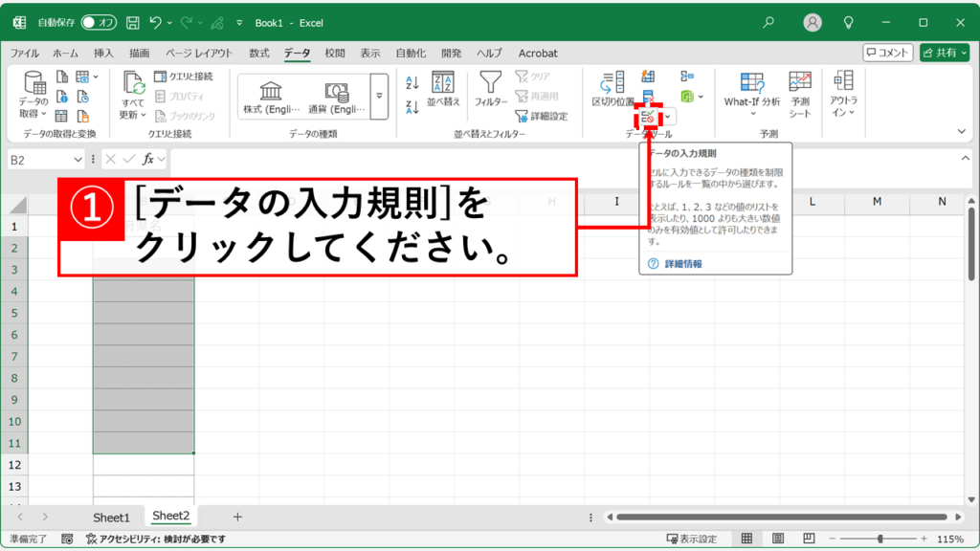Click the Search magnifier icon
The height and width of the screenshot is (551, 980).
[x=768, y=23]
